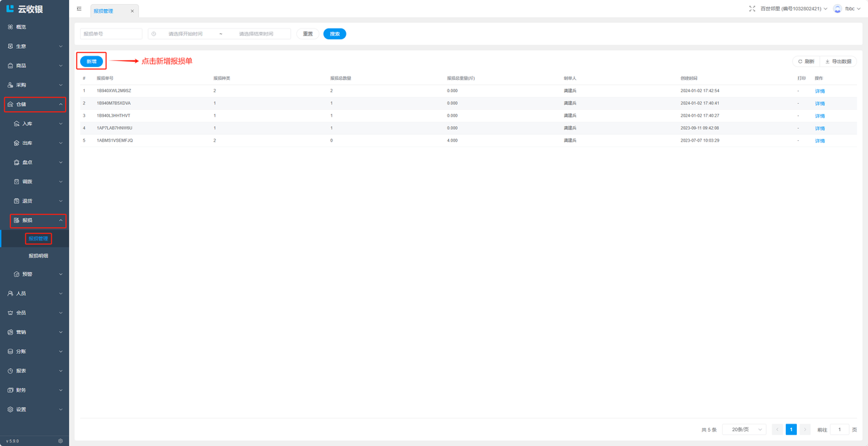Viewport: 868px width, 446px height.
Task: Collapse the 仓储 menu section
Action: (x=35, y=104)
